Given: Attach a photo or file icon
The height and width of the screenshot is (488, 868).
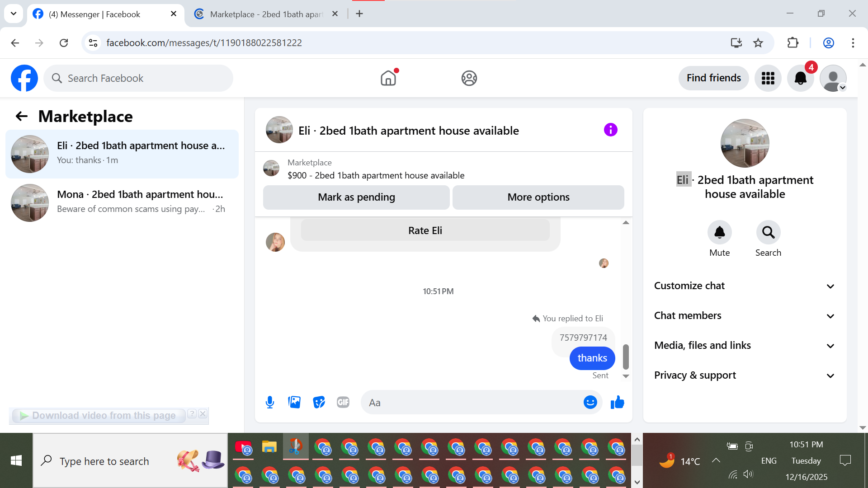Looking at the screenshot, I should tap(294, 402).
